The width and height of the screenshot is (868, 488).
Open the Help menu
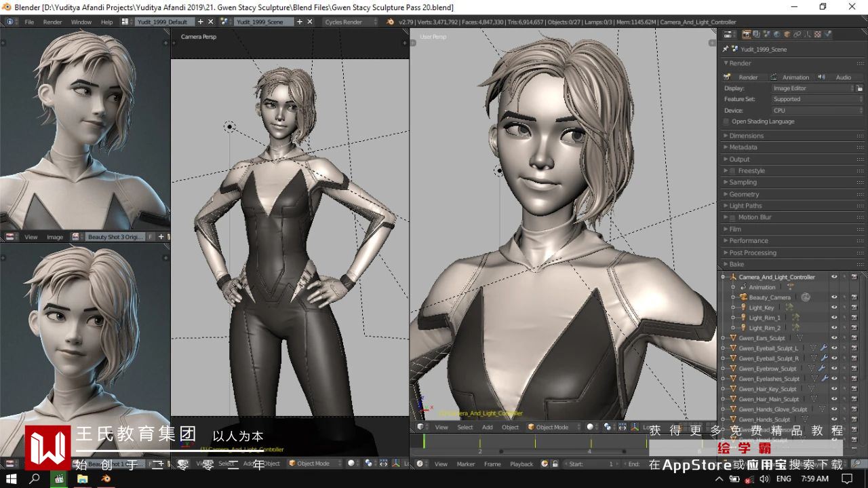click(106, 22)
